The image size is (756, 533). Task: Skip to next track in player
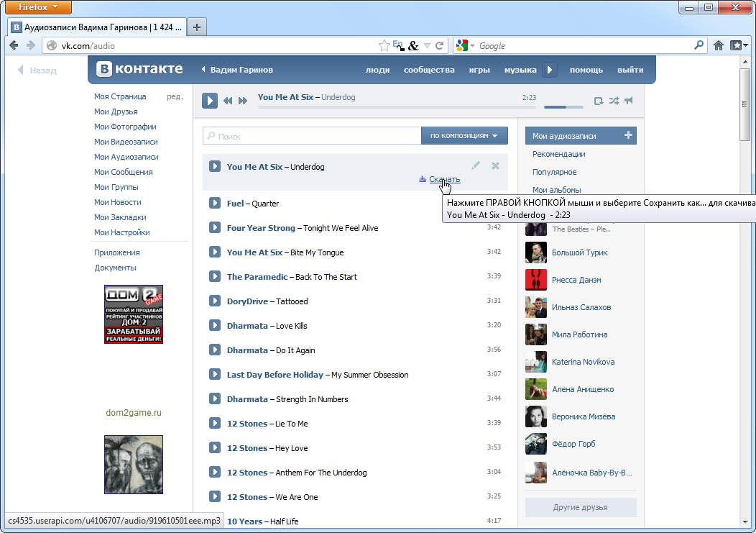(x=242, y=101)
